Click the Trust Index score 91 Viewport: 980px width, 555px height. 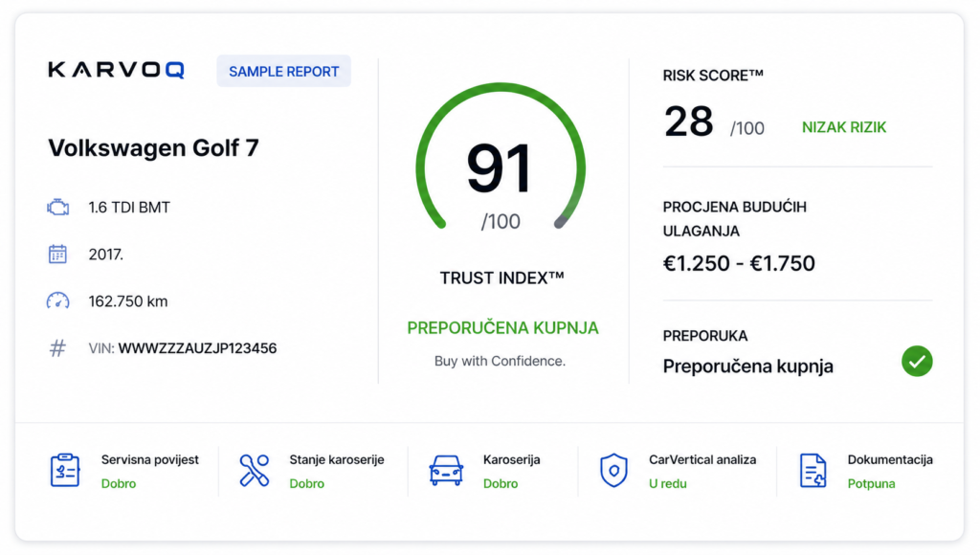(x=500, y=168)
